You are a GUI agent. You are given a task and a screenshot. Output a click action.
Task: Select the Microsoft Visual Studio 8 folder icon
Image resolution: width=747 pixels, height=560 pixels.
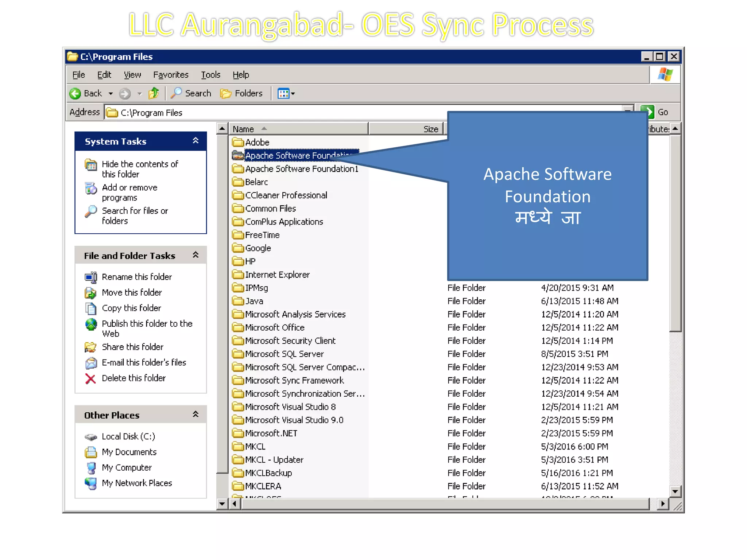tap(238, 407)
